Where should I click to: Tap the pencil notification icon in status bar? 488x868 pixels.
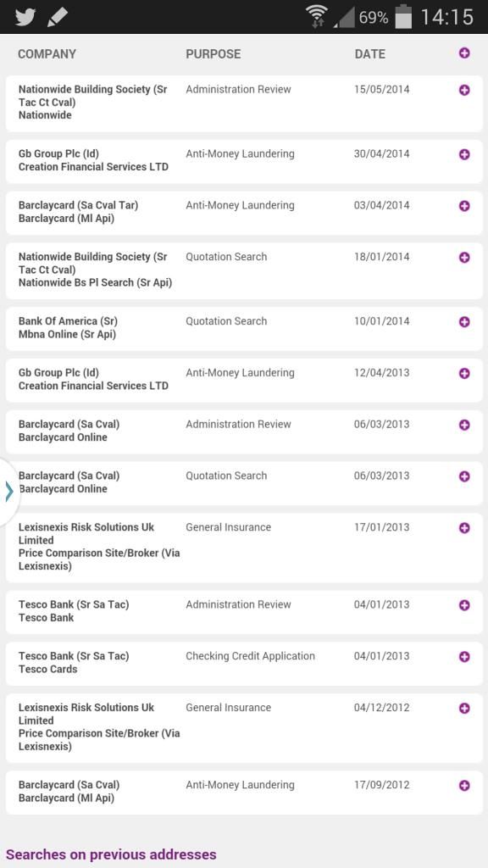tap(57, 17)
